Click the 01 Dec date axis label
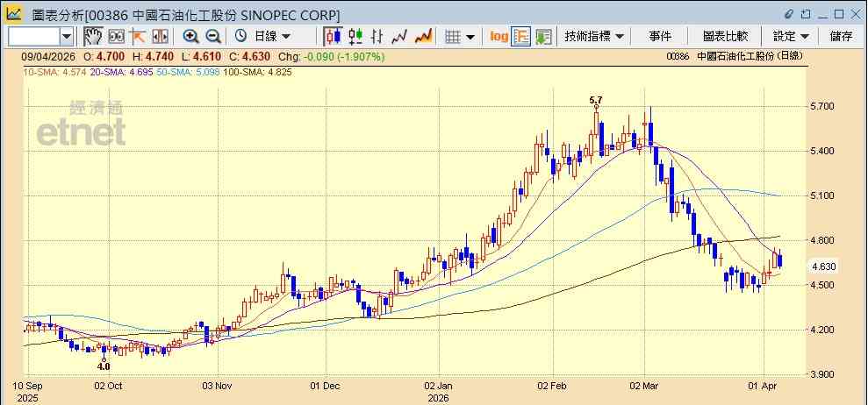This screenshot has height=405, width=868. click(x=326, y=385)
